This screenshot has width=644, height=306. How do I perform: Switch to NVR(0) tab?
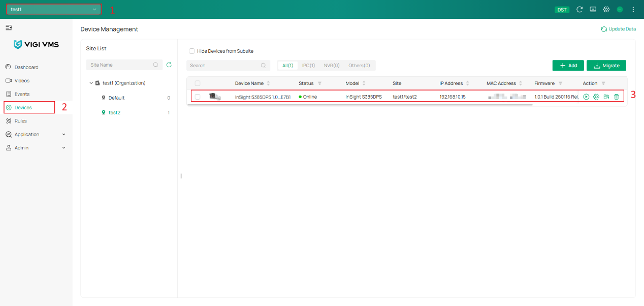pyautogui.click(x=332, y=66)
